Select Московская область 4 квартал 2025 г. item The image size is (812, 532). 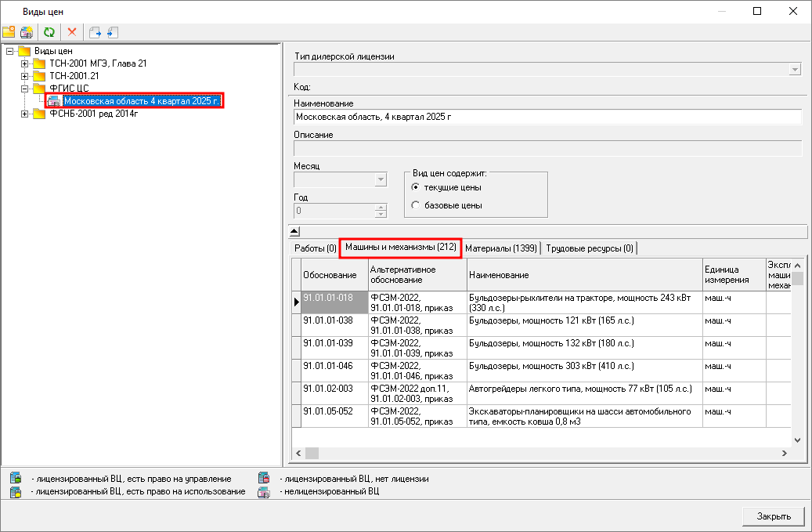pyautogui.click(x=142, y=101)
